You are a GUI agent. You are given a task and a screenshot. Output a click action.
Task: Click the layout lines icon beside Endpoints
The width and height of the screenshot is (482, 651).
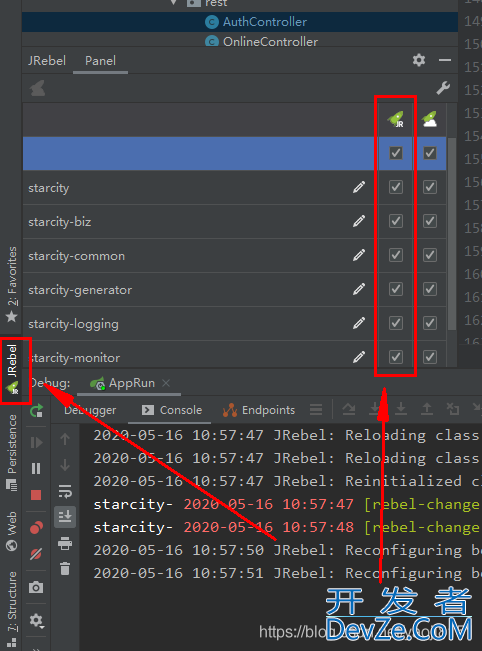pos(316,410)
